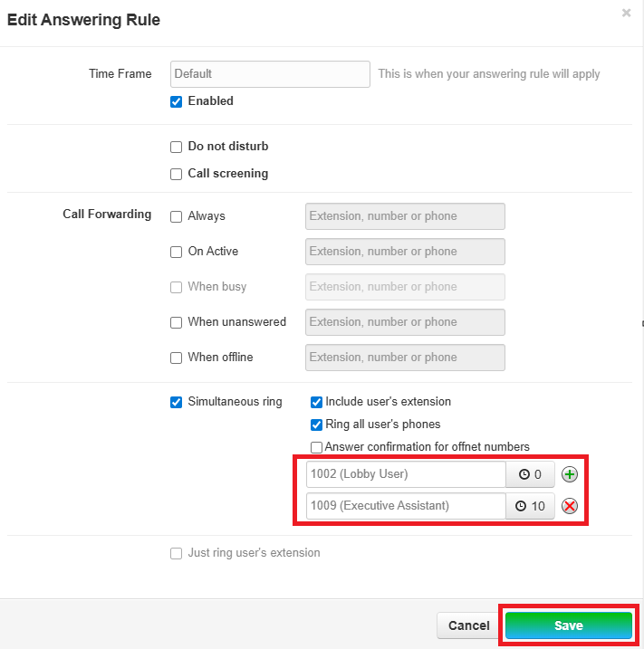Click the 1002 (Lobby User) ring field
644x649 pixels.
pyautogui.click(x=405, y=474)
